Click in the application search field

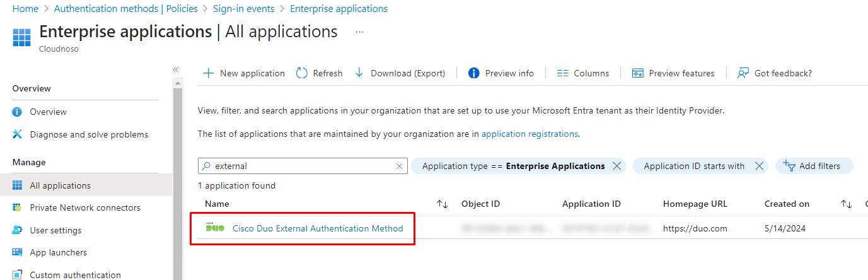[x=303, y=166]
